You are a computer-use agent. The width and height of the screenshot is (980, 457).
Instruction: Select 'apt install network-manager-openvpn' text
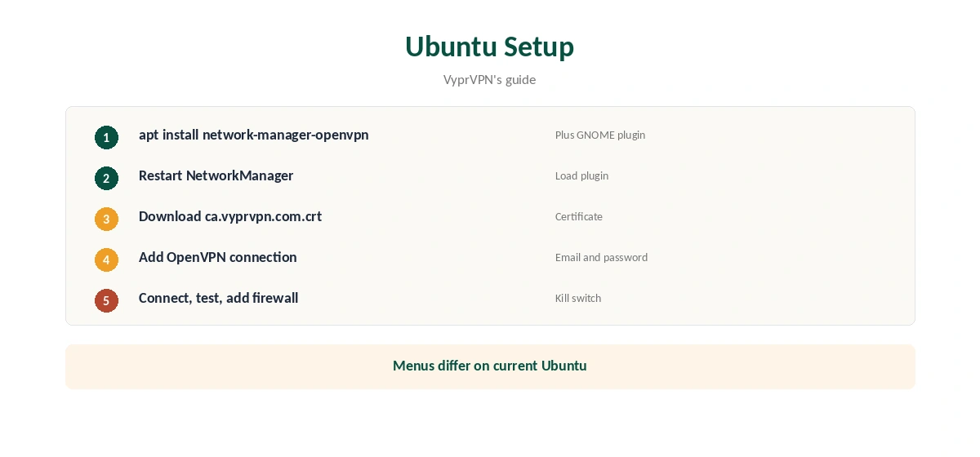(x=254, y=135)
